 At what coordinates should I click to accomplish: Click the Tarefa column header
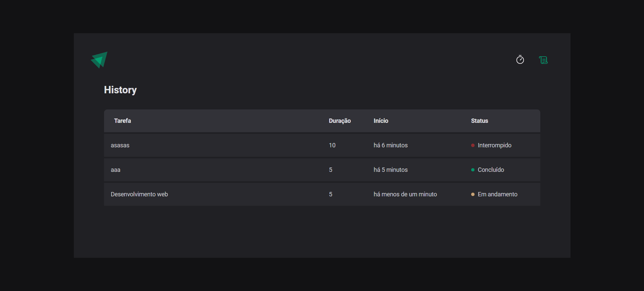(x=122, y=121)
